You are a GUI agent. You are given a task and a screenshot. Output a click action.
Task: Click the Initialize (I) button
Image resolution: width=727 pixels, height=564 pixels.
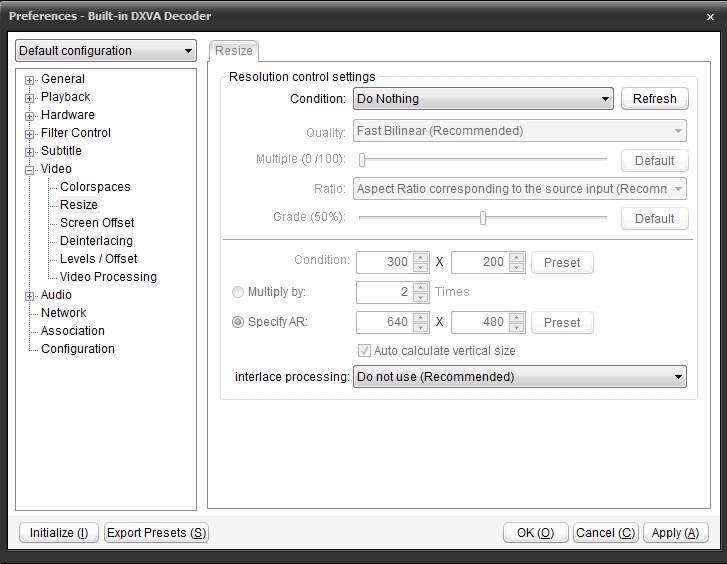(x=59, y=532)
